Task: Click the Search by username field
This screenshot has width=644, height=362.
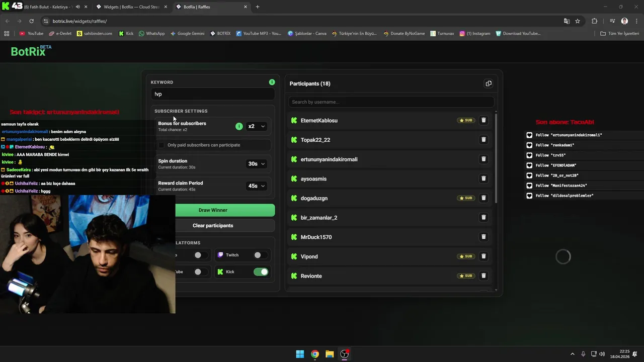Action: pos(391,102)
